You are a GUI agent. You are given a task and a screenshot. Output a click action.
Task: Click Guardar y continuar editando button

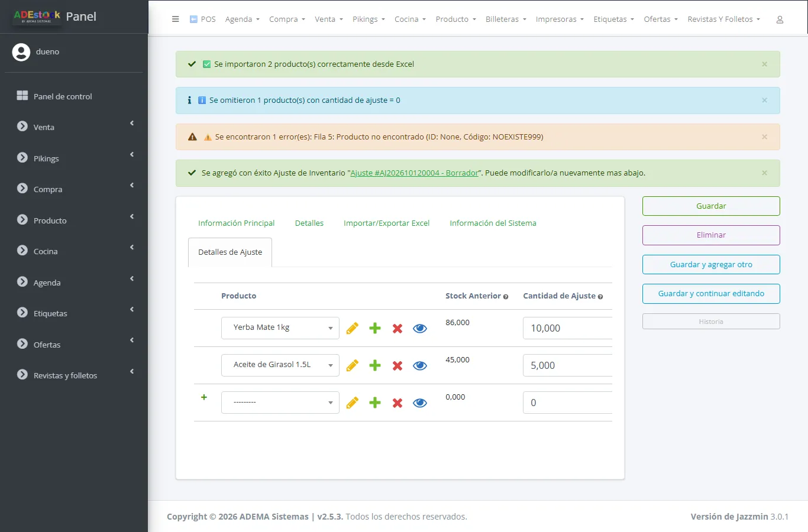(711, 294)
